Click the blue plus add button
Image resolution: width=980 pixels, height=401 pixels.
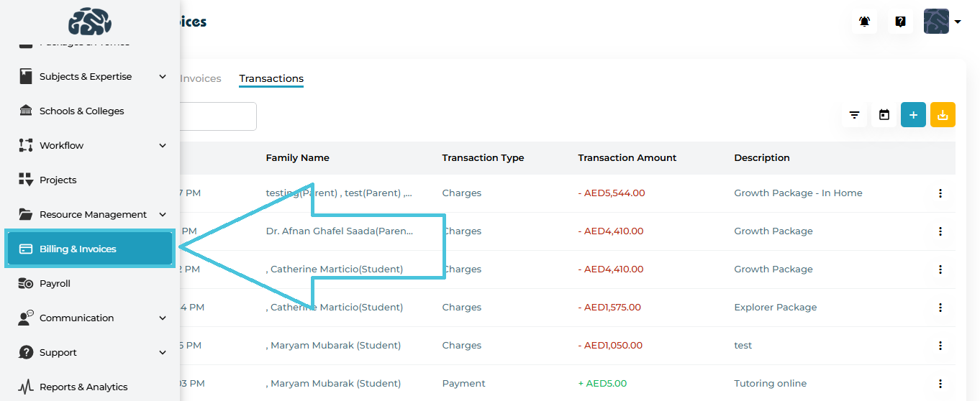pyautogui.click(x=913, y=115)
